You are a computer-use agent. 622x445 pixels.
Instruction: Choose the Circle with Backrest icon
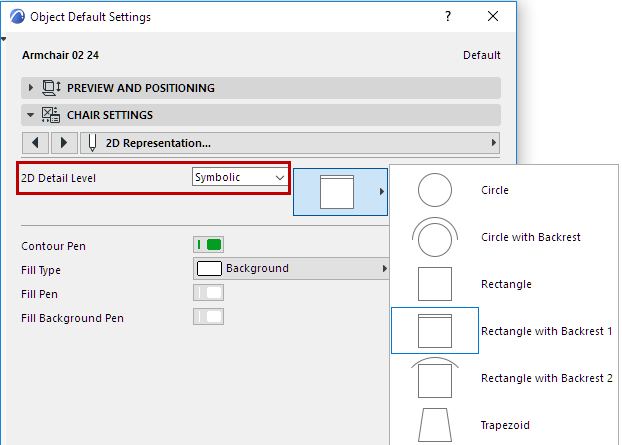click(x=434, y=238)
